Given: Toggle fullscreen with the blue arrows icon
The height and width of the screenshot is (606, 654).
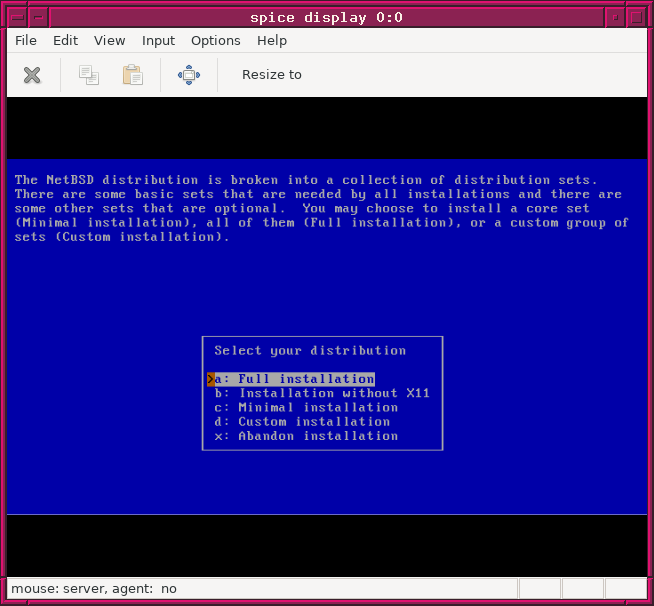Looking at the screenshot, I should click(x=188, y=75).
